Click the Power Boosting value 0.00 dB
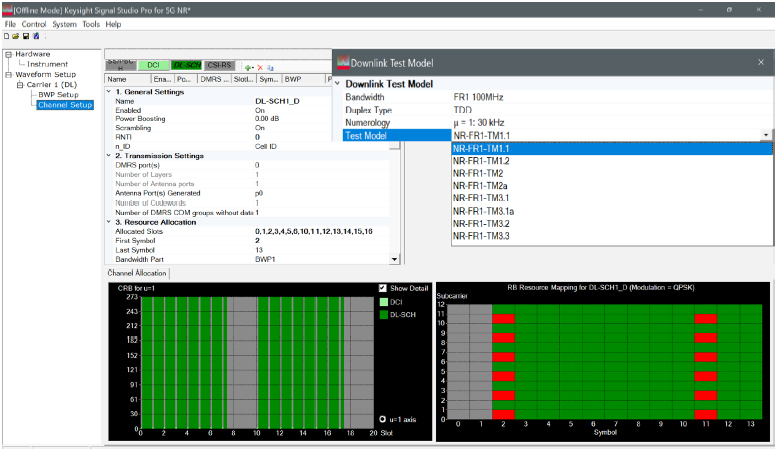The height and width of the screenshot is (449, 777). 267,119
